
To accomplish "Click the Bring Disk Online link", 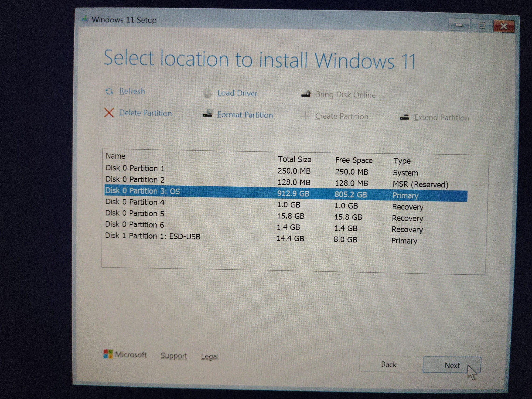I will coord(346,95).
